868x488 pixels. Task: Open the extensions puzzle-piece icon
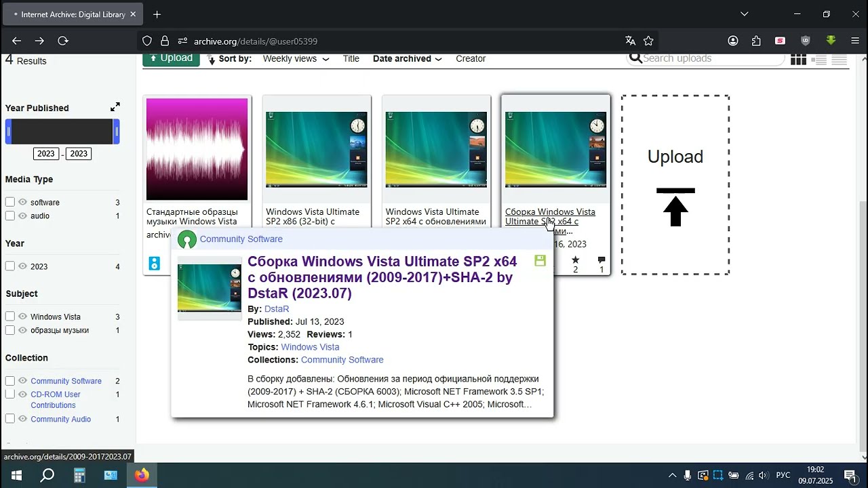756,41
